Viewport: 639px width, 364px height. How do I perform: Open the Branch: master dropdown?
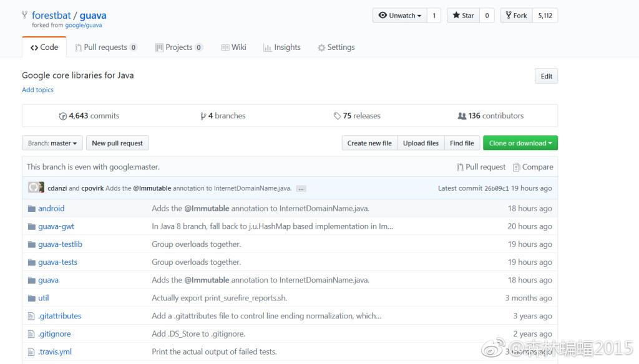point(52,143)
